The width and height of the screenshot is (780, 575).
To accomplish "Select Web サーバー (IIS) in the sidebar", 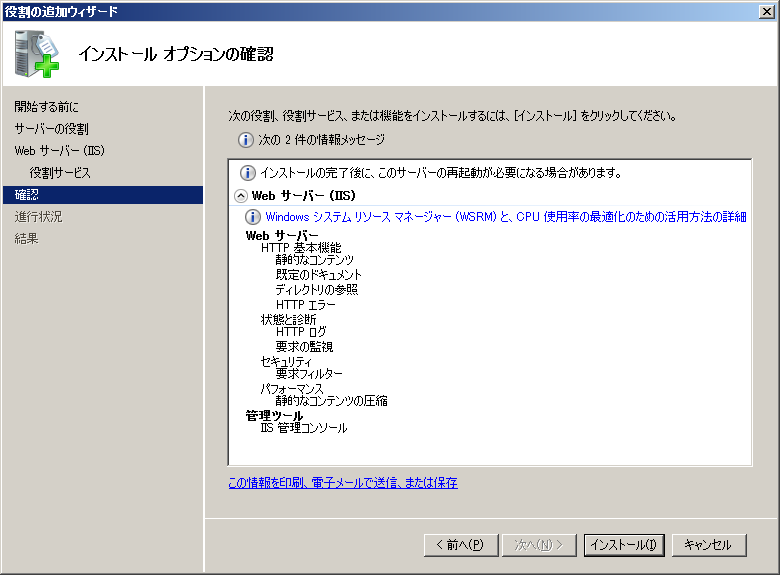I will tap(59, 151).
